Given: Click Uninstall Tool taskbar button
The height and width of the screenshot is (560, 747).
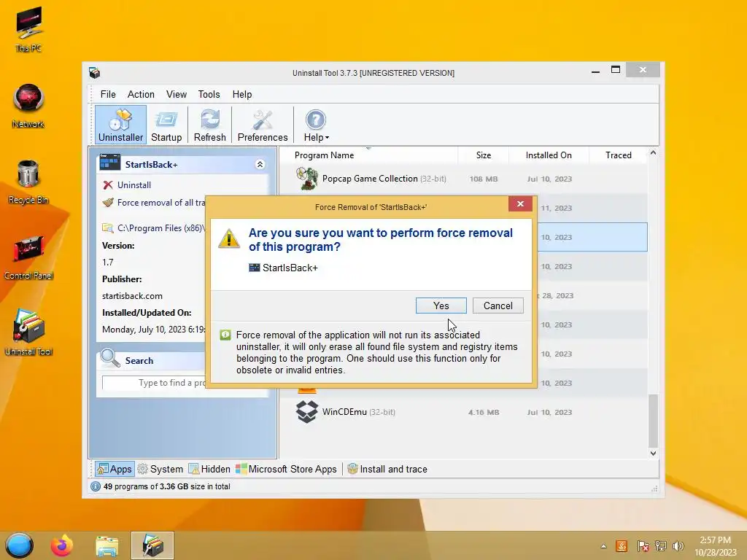Looking at the screenshot, I should (x=152, y=545).
